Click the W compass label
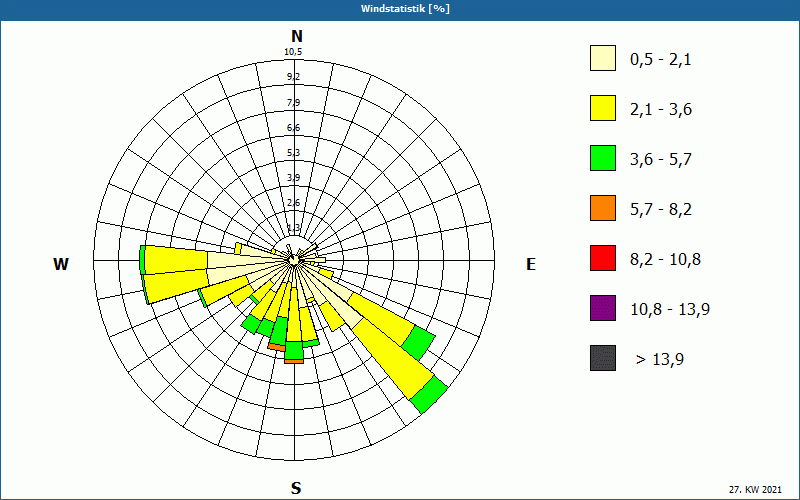This screenshot has height=500, width=800. 61,264
